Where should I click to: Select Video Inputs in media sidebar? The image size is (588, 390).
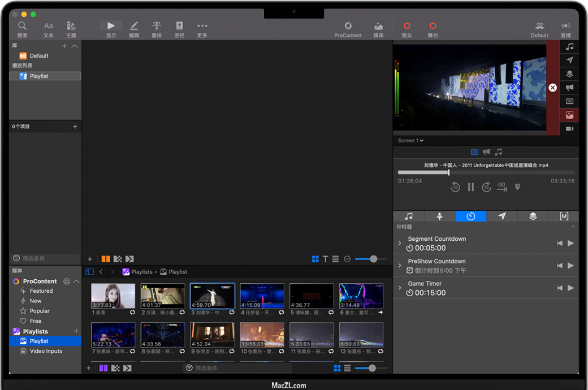(x=46, y=351)
